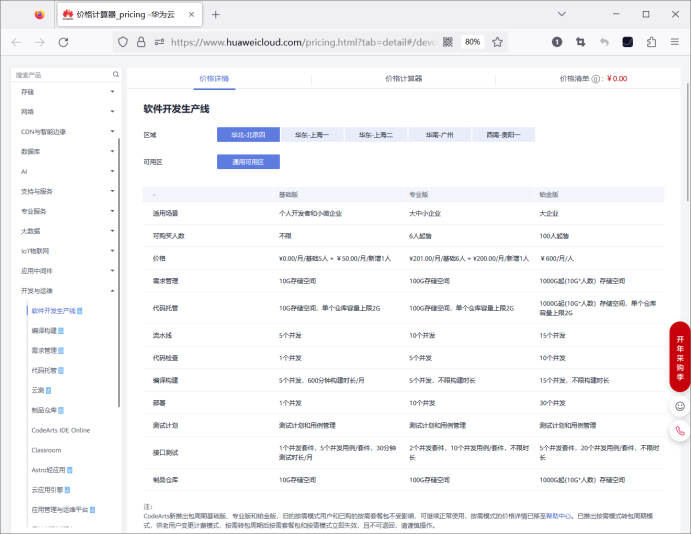Select 编译构建 in the sidebar
Screen dimensions: 691x534
point(44,331)
